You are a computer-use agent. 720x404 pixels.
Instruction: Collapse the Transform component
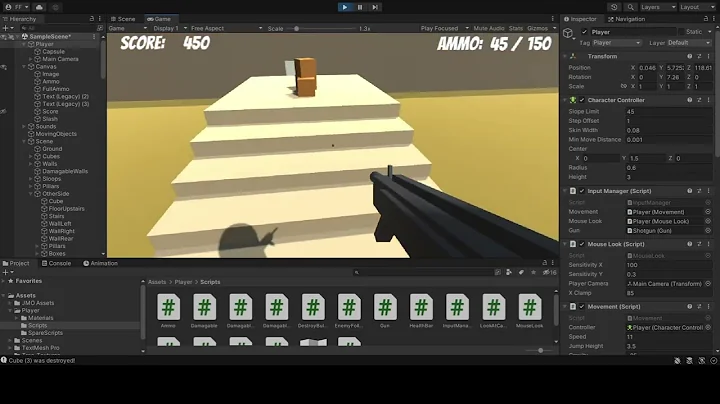pyautogui.click(x=565, y=56)
